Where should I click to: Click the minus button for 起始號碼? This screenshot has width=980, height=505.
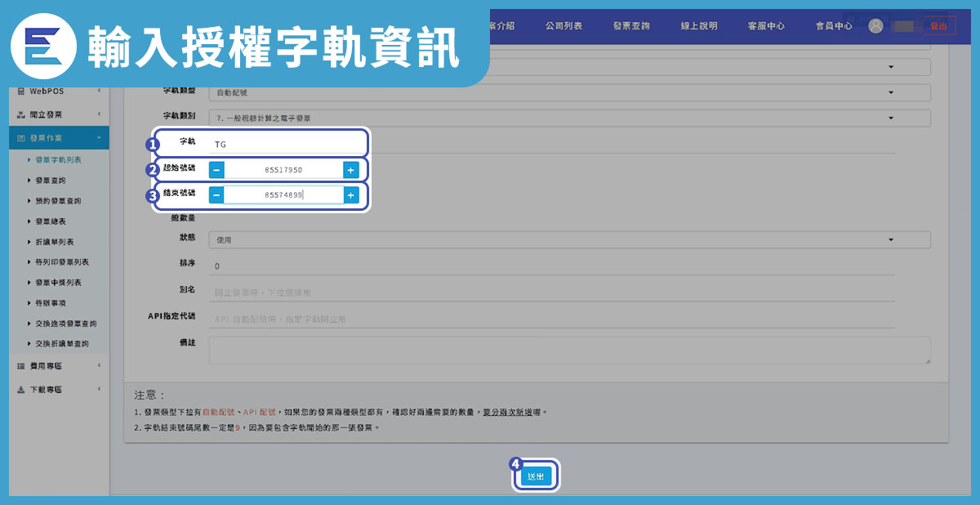[216, 170]
